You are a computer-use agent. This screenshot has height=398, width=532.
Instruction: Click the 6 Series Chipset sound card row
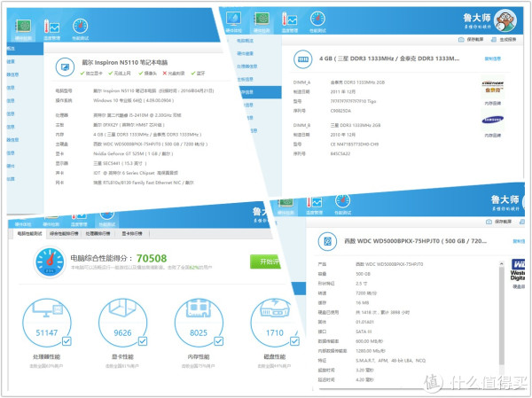136,173
